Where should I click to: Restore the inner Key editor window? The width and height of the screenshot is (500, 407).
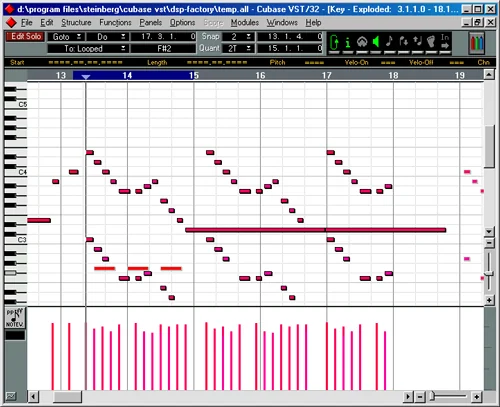tap(478, 22)
